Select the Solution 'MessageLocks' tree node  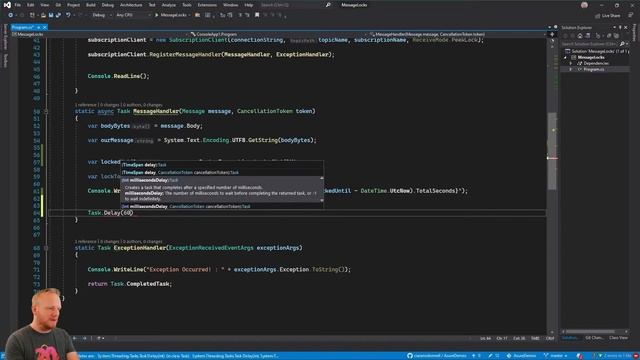click(596, 51)
